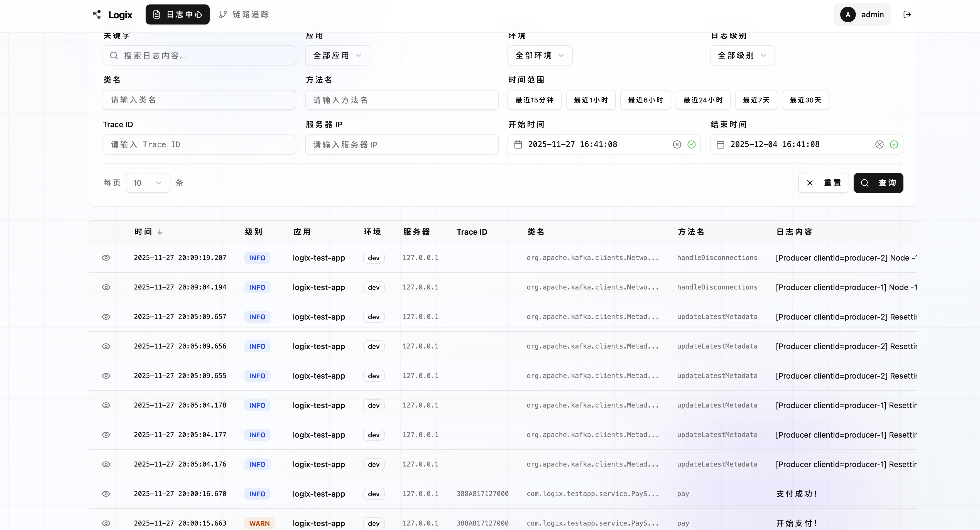
Task: Clear the start time with its X icon
Action: [677, 144]
